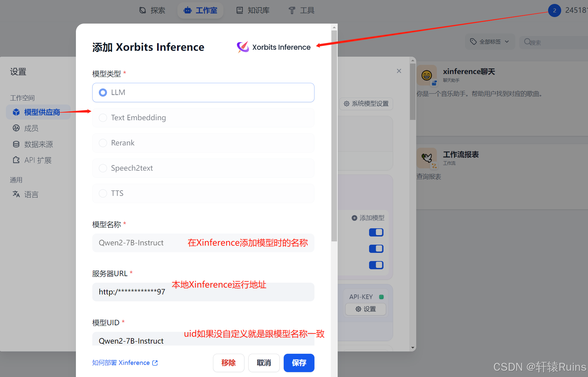Select the Text Embedding radio button
588x377 pixels.
tap(103, 118)
